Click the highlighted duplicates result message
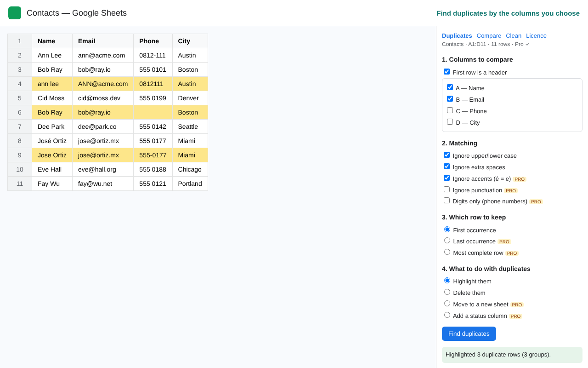The image size is (588, 368). coord(512,355)
